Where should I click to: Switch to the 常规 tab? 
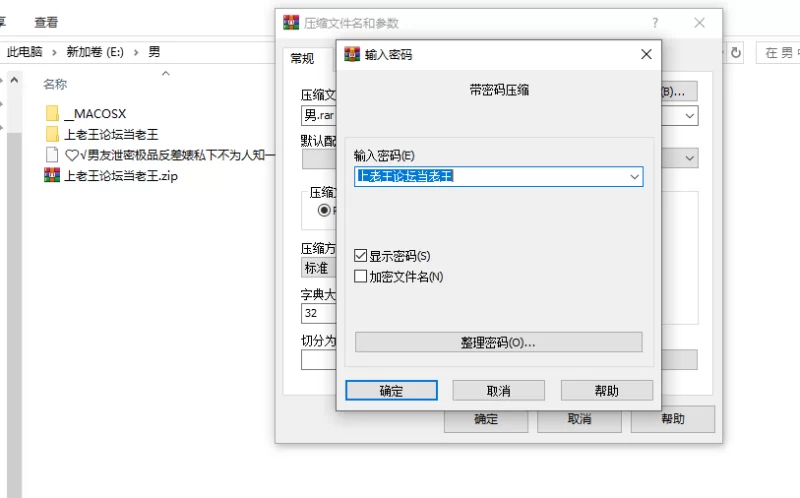[x=302, y=59]
